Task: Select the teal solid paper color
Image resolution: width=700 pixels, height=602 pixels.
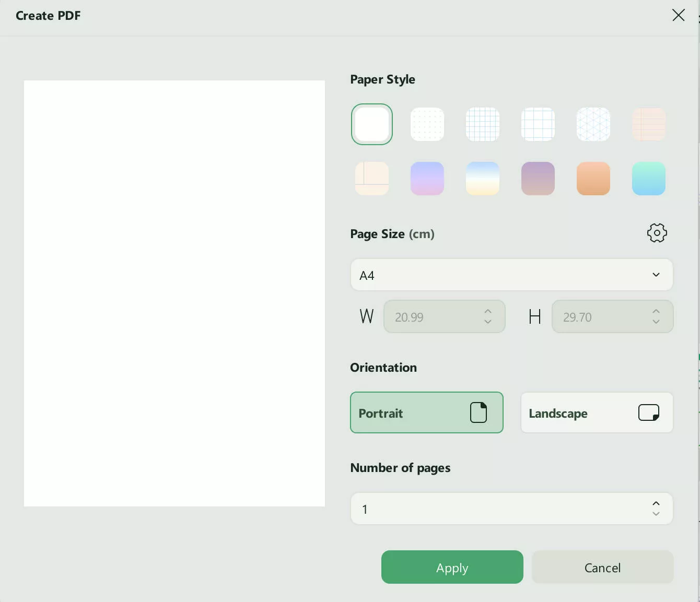Action: [x=648, y=178]
